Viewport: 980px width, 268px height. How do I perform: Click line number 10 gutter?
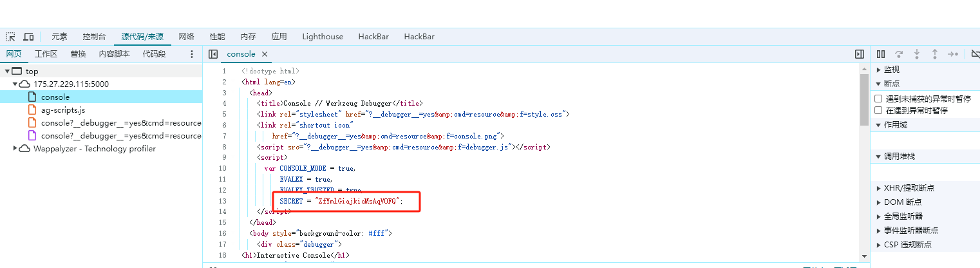[x=222, y=168]
